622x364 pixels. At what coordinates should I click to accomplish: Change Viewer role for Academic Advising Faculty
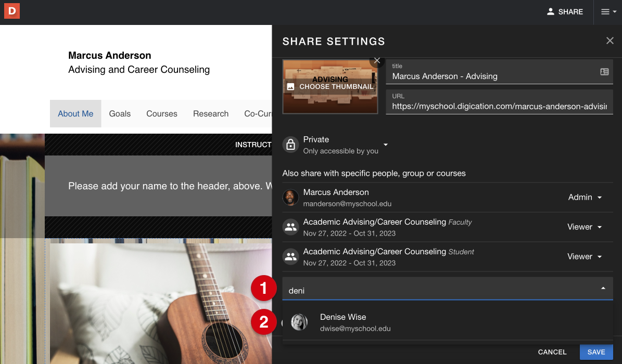[x=585, y=227]
